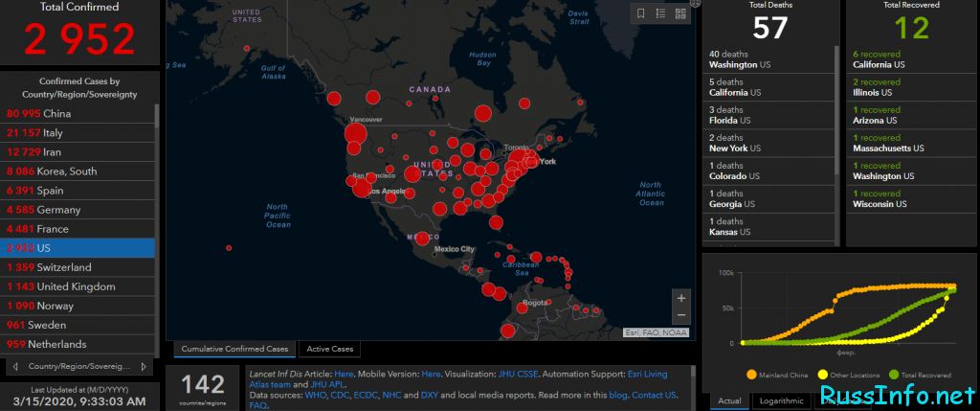Screen dimensions: 980x411
Task: Open the Lancet Inf Dis Article Here link
Action: tap(344, 374)
